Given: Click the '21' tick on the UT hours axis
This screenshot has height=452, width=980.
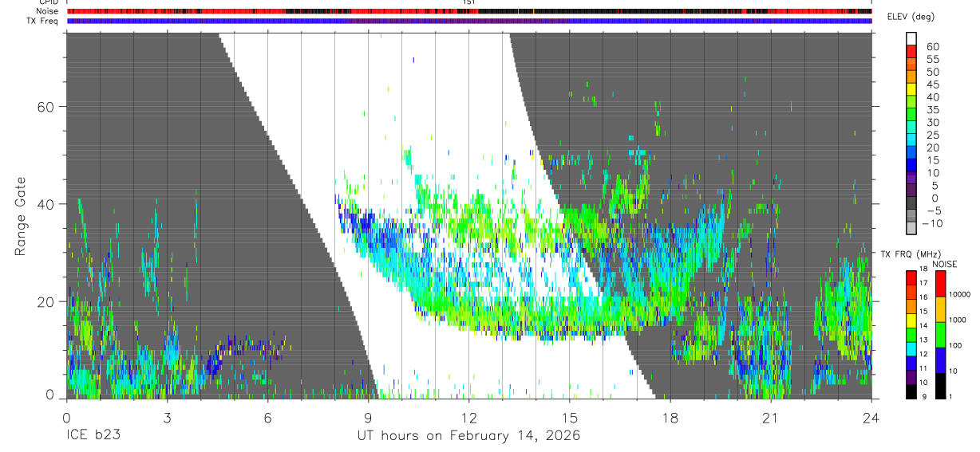Looking at the screenshot, I should coord(771,418).
